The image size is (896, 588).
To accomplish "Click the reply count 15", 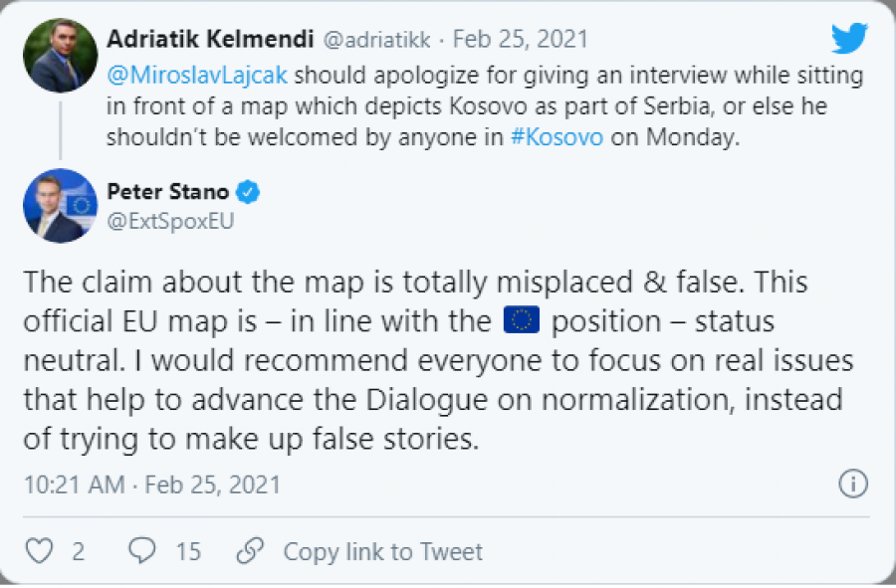I will click(x=188, y=551).
